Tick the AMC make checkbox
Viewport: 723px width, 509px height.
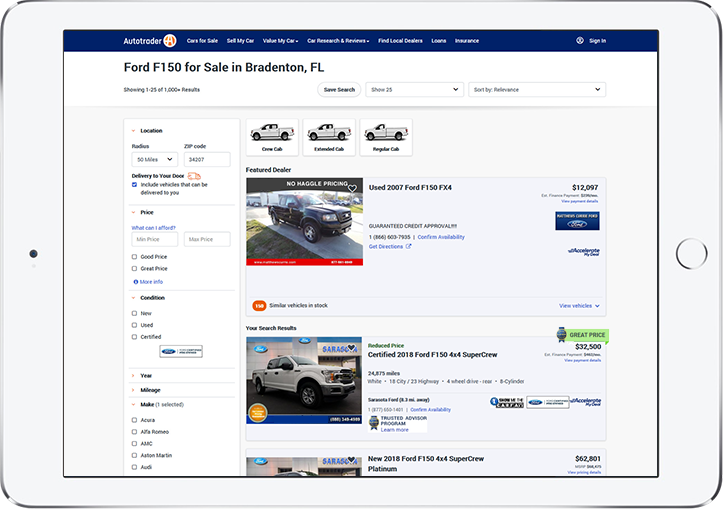coord(135,444)
